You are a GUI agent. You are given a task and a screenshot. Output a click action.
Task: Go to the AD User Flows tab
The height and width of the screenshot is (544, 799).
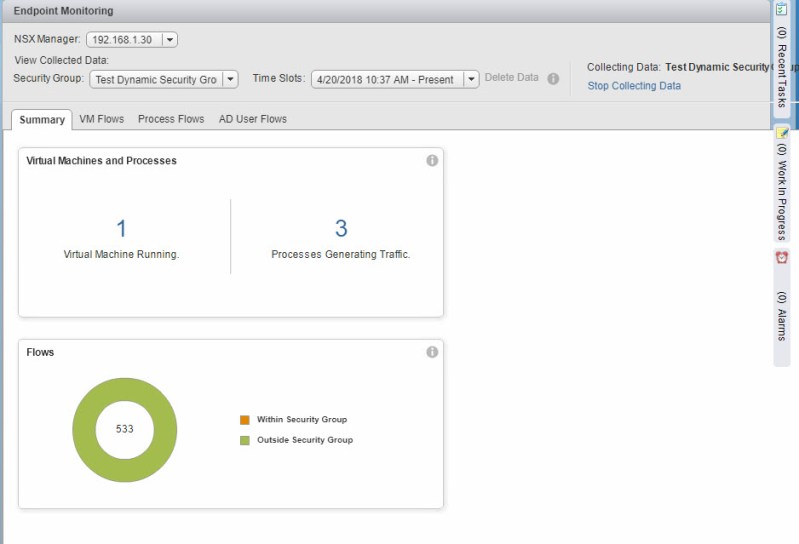click(x=253, y=119)
